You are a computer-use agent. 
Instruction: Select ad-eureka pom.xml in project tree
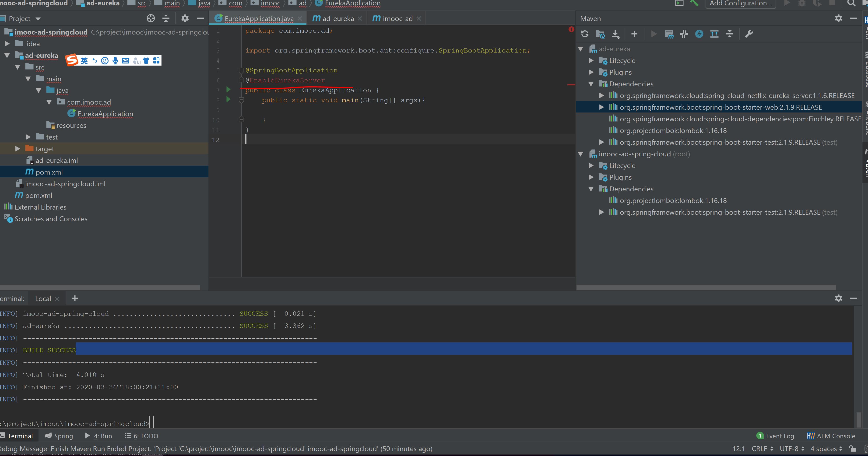[104, 172]
